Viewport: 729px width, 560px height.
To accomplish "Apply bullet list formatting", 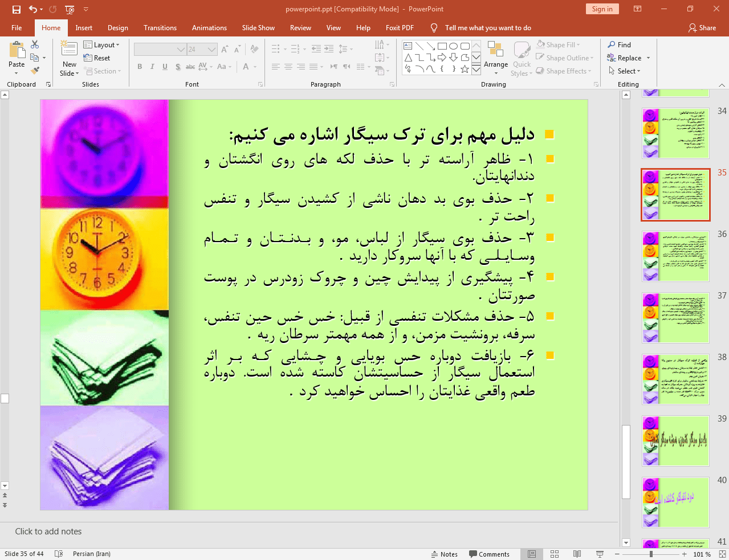I will 276,49.
